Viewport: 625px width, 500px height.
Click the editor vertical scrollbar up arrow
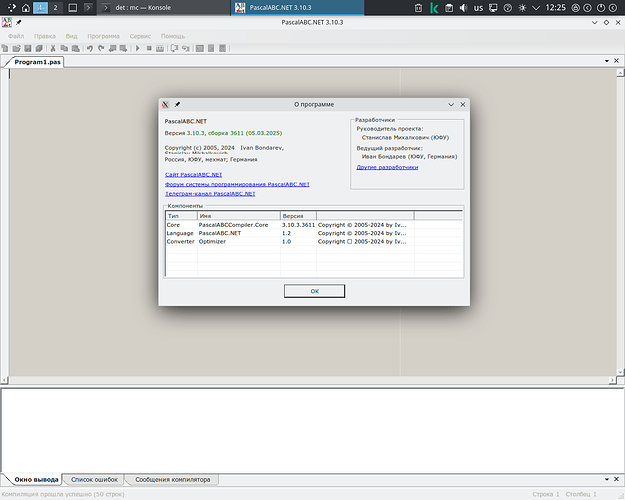point(620,73)
